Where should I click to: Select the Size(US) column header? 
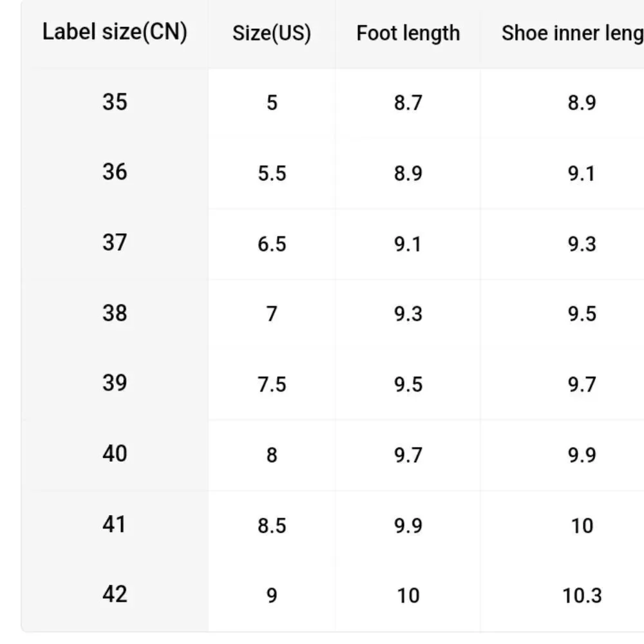click(272, 33)
